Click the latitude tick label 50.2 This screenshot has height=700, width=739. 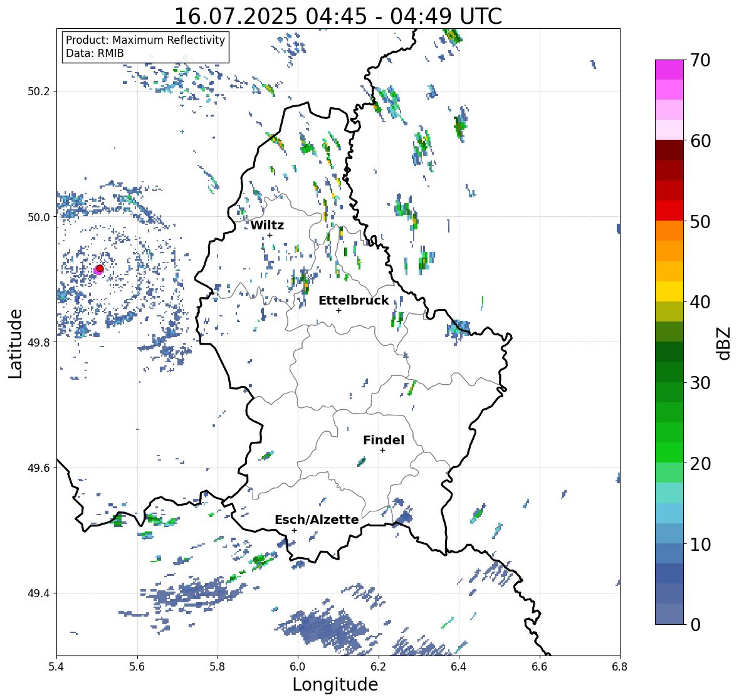pyautogui.click(x=39, y=91)
